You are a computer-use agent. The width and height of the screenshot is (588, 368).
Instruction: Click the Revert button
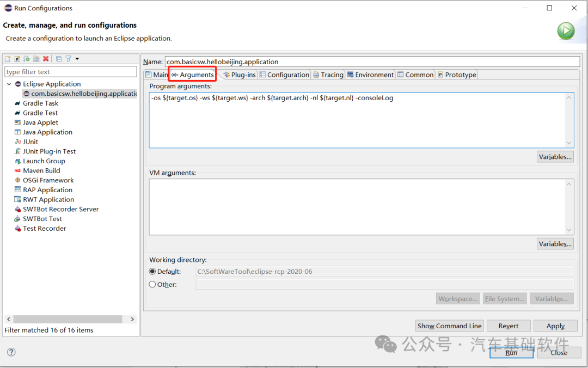pos(509,326)
